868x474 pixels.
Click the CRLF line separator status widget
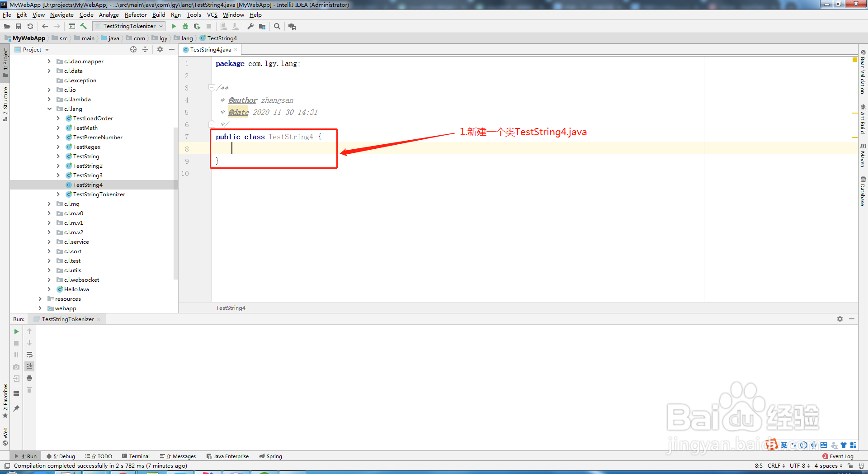point(776,465)
